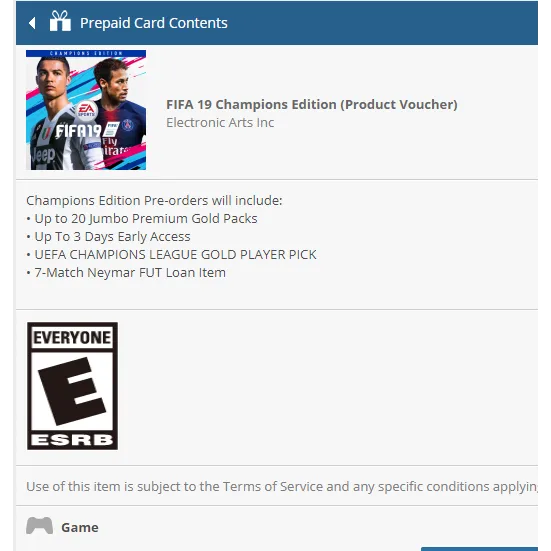Image resolution: width=551 pixels, height=551 pixels.
Task: Click the 7-Match Neymar FUT Loan Item line
Action: [x=130, y=273]
